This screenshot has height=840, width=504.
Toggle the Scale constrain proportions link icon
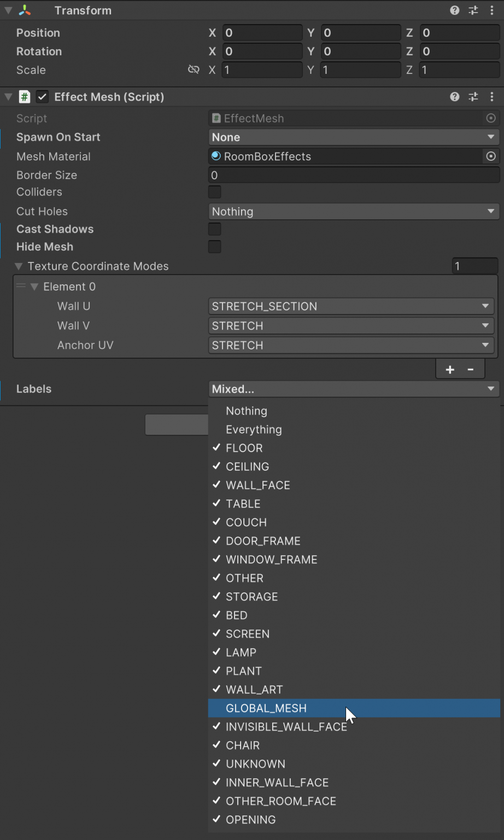coord(194,69)
